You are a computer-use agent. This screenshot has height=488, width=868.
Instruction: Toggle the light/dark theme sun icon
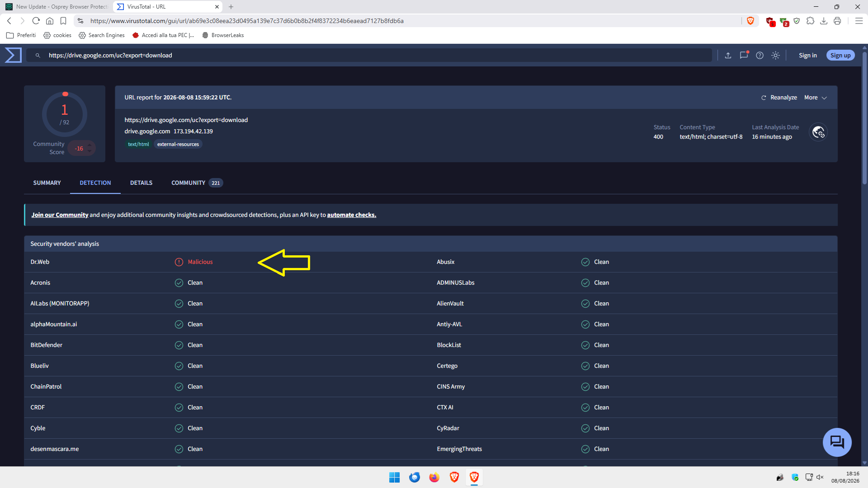(x=775, y=55)
